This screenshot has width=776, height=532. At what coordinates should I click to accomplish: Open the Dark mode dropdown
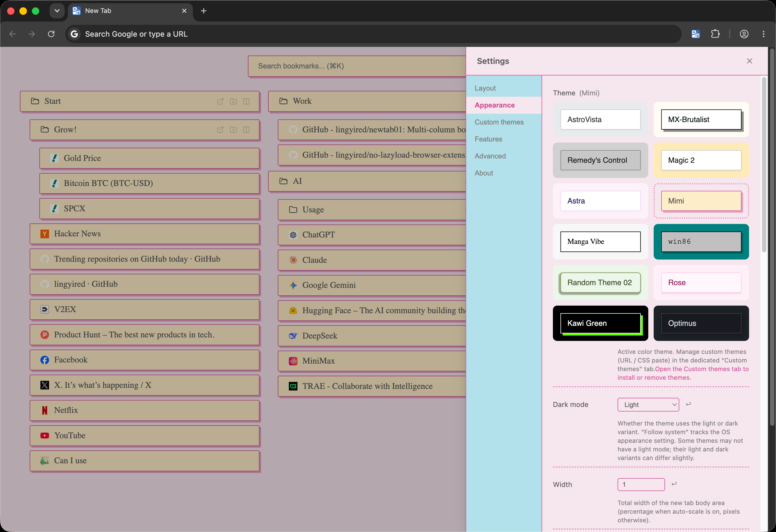tap(648, 405)
